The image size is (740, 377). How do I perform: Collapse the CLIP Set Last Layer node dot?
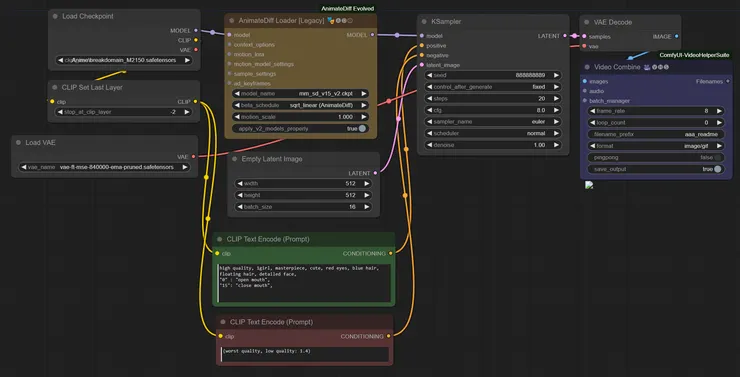(x=55, y=88)
